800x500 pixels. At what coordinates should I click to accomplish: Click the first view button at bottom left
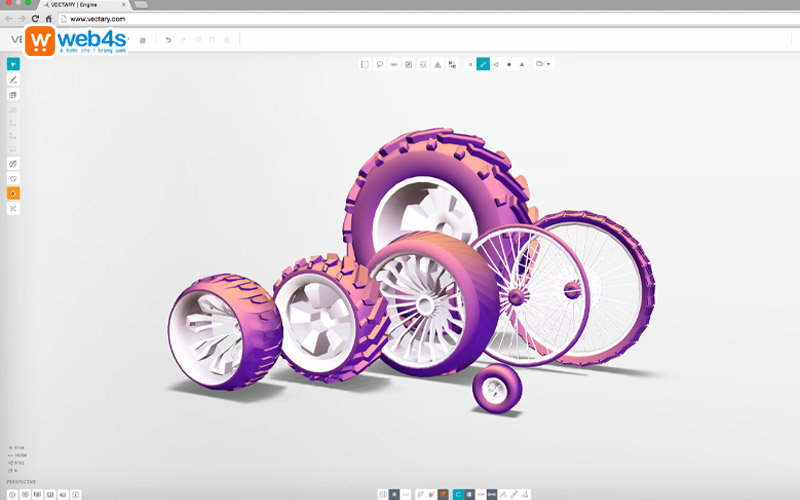(12, 494)
